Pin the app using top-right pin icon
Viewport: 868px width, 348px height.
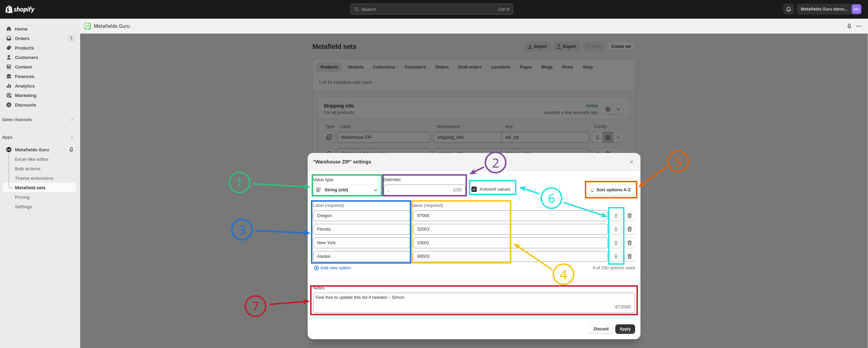click(849, 26)
